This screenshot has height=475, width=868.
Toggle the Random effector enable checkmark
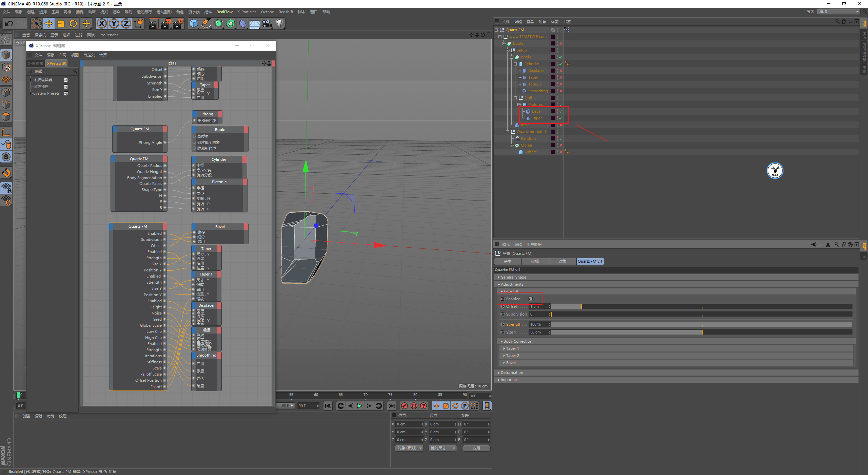click(x=561, y=138)
